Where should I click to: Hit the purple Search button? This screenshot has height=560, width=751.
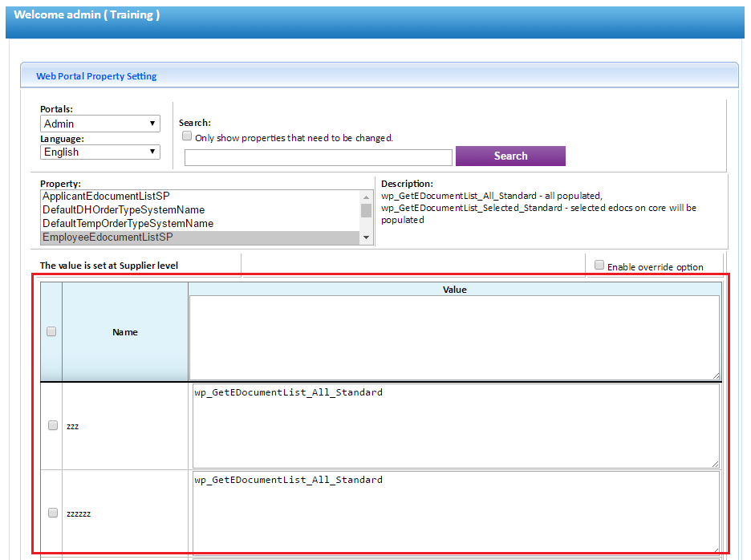pos(510,156)
